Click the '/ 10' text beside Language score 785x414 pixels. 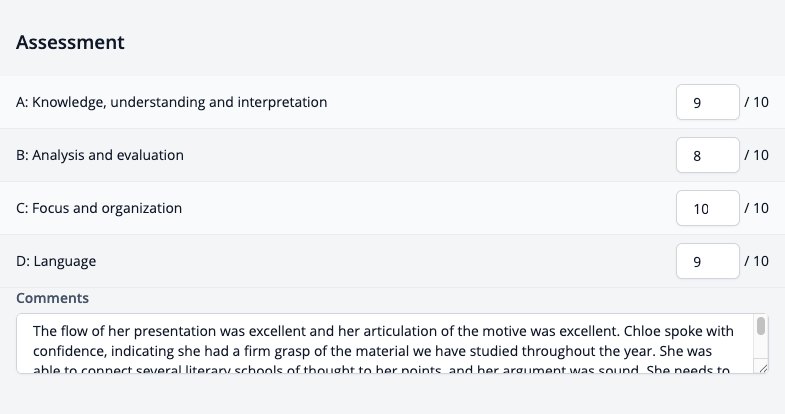pyautogui.click(x=756, y=261)
